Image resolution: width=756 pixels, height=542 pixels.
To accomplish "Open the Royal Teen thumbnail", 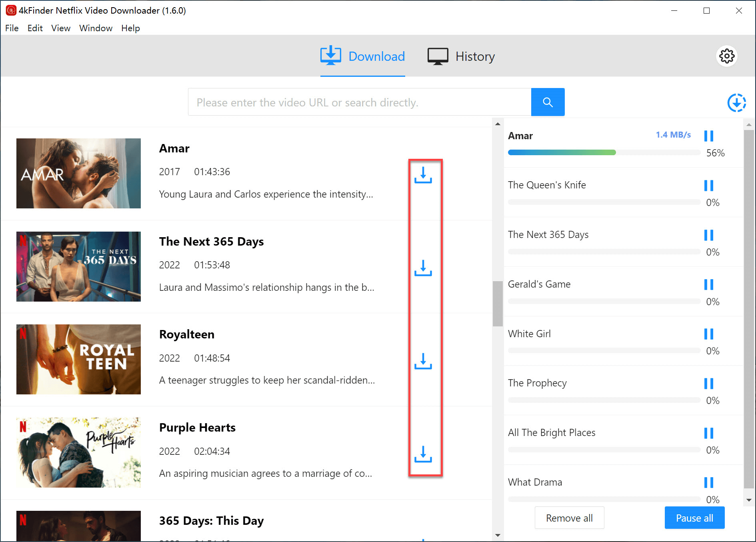I will (78, 359).
